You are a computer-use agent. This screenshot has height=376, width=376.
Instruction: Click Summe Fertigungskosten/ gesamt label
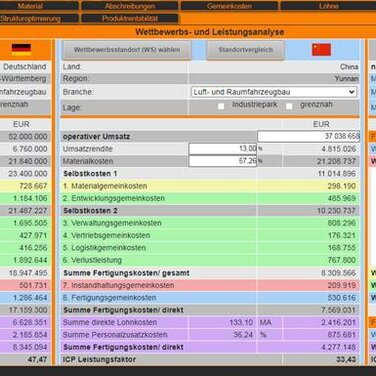(x=126, y=273)
